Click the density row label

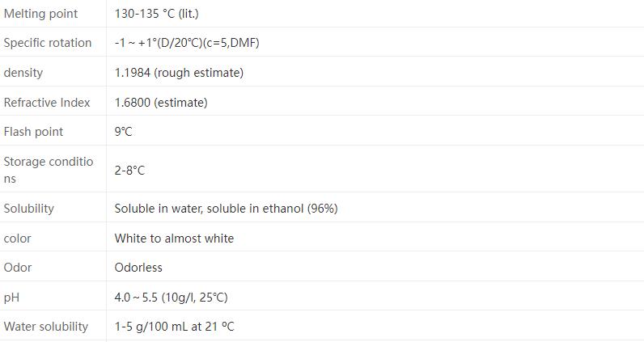(23, 73)
